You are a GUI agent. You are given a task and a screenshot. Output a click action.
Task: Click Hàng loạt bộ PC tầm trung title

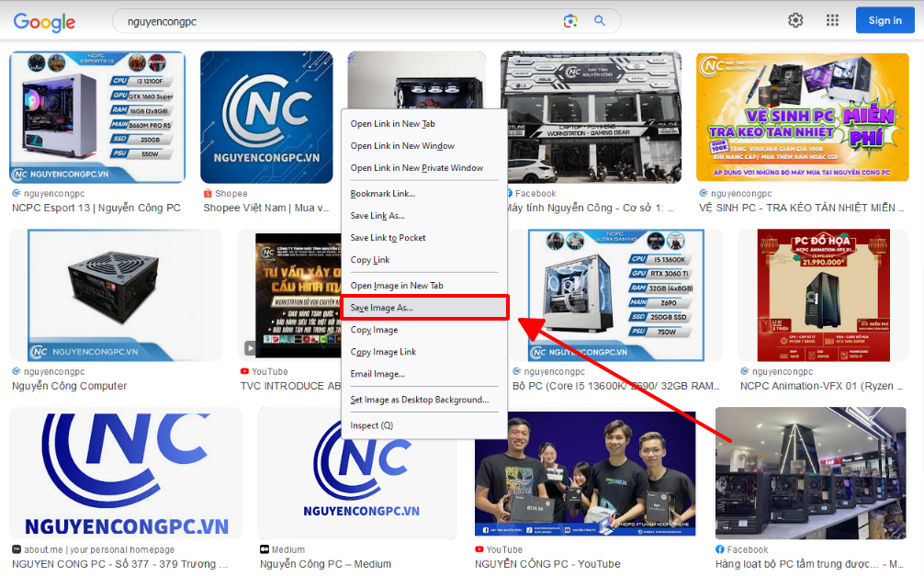[809, 564]
